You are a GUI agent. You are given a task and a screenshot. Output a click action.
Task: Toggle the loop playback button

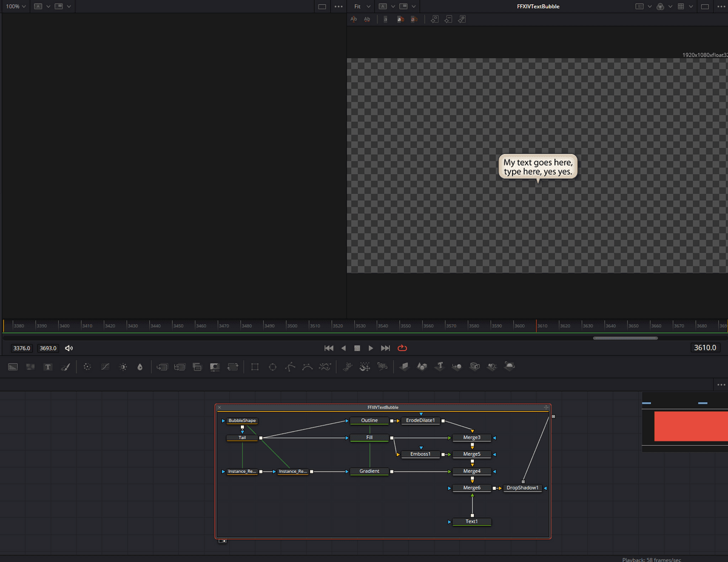pos(402,348)
